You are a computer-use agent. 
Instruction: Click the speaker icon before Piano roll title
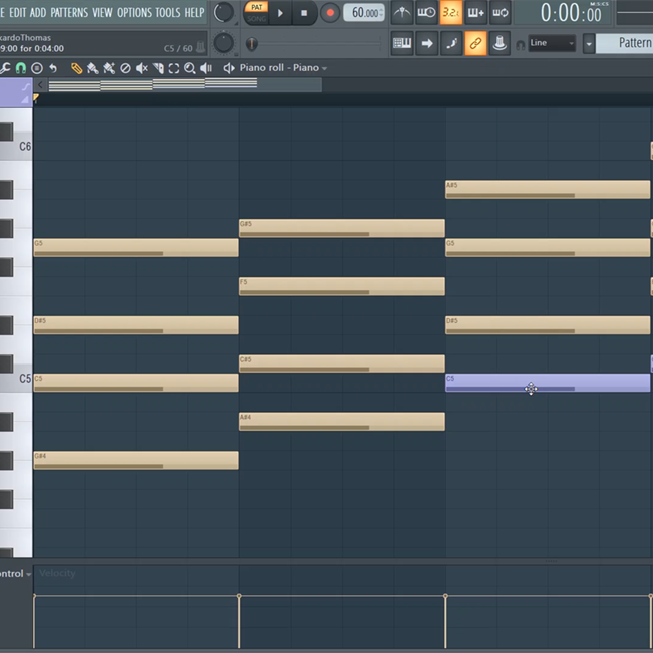pyautogui.click(x=229, y=68)
